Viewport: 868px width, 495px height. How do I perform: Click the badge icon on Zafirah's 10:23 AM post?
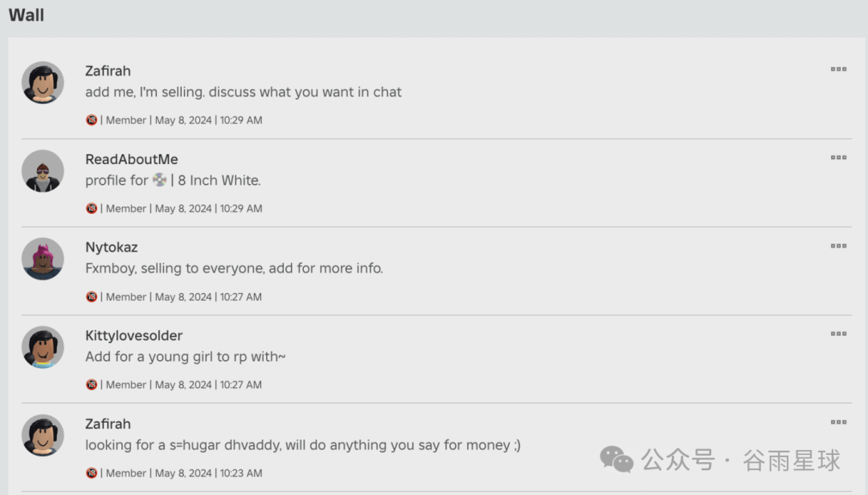coord(92,473)
